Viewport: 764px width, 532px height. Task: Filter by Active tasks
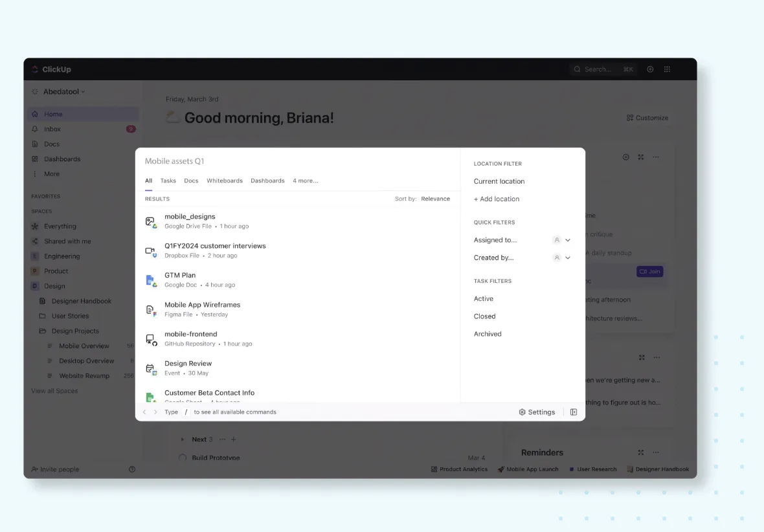tap(484, 298)
